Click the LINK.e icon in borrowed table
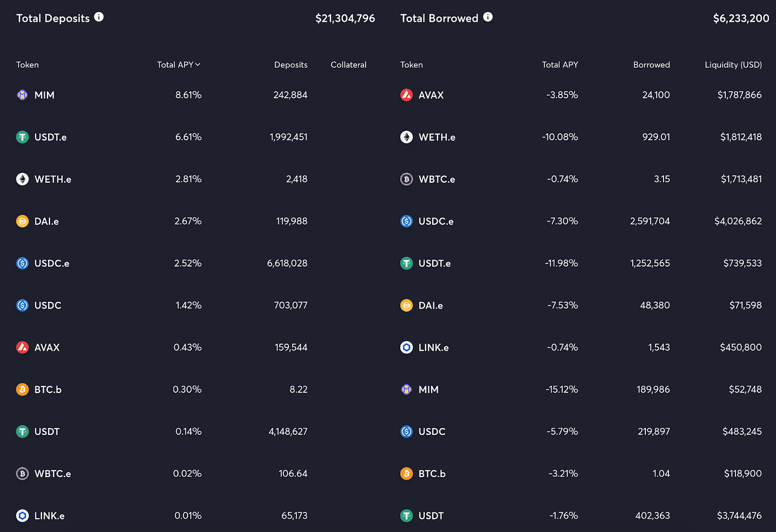 point(407,348)
